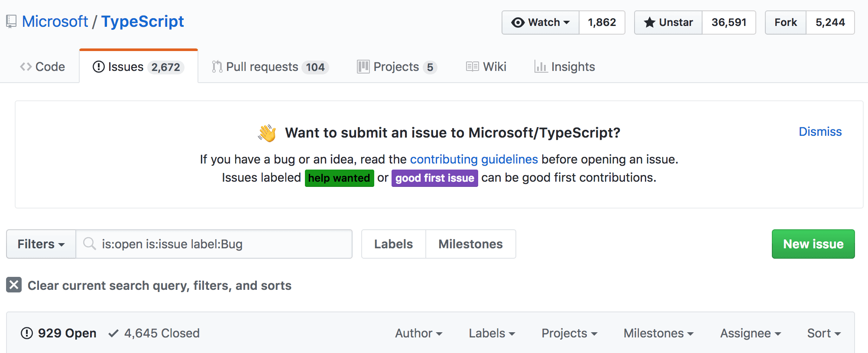Click the X clear-filters icon
This screenshot has height=353, width=868.
pos(14,285)
